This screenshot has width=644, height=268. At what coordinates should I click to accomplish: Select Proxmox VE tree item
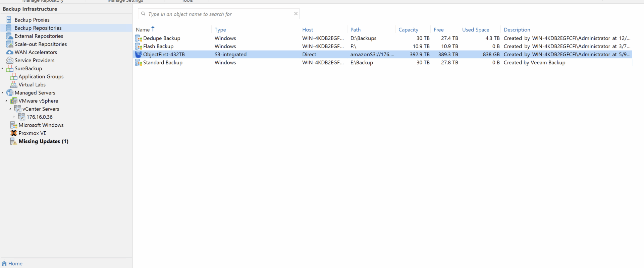[x=33, y=133]
